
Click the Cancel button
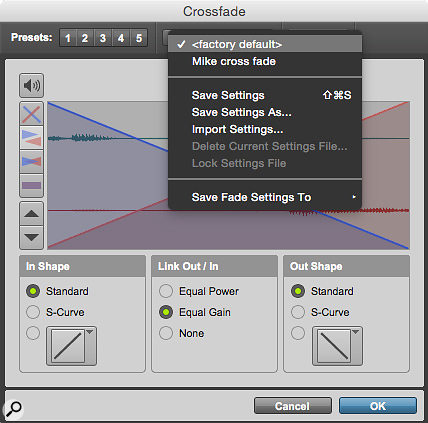(x=293, y=406)
